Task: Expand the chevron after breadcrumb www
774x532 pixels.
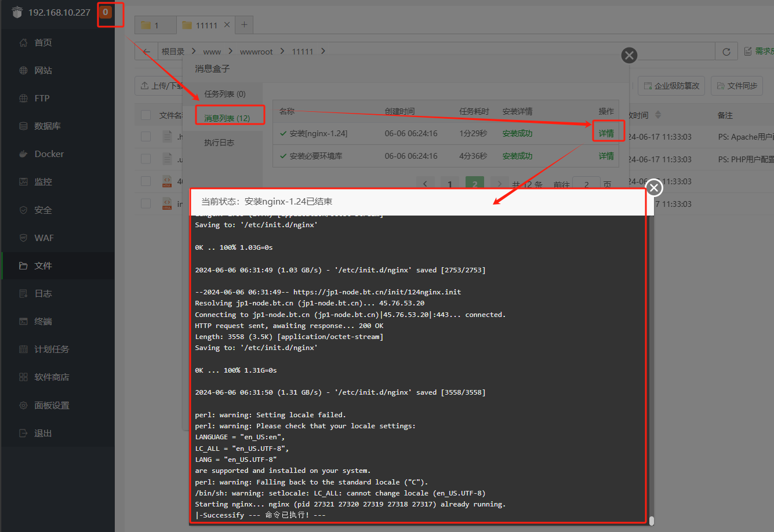Action: tap(231, 51)
